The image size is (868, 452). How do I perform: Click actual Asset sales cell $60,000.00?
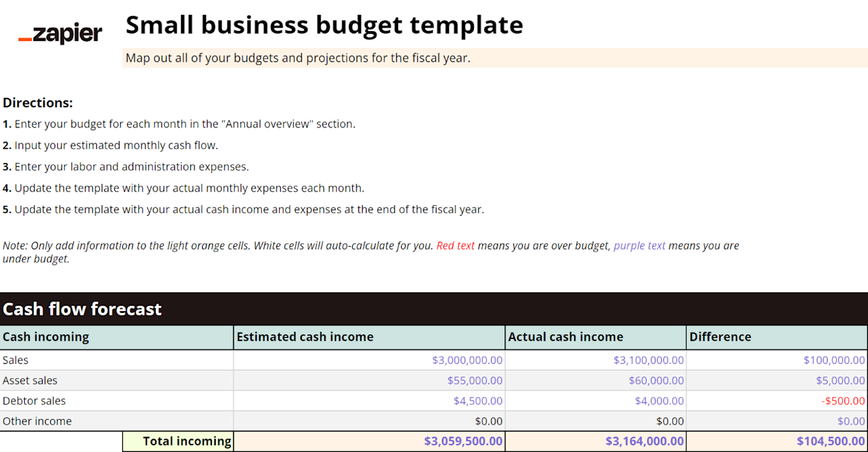coord(596,381)
